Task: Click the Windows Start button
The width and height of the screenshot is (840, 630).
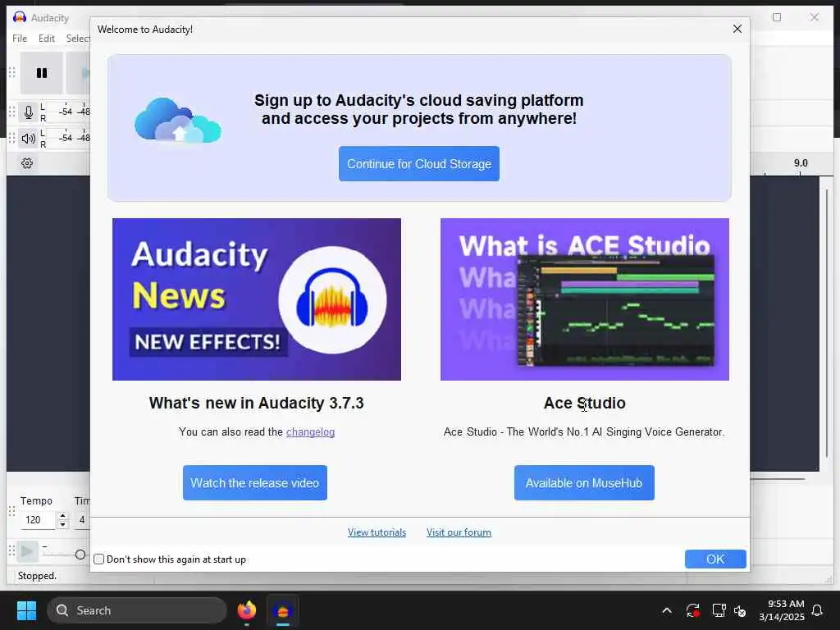Action: [26, 610]
